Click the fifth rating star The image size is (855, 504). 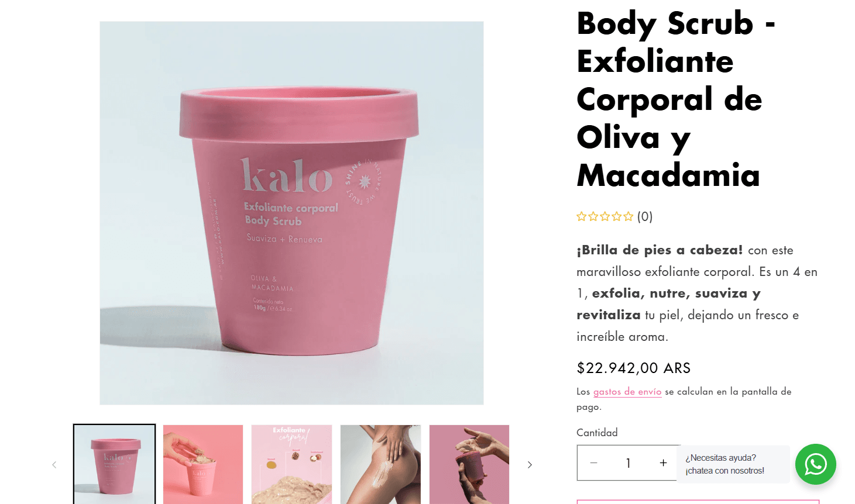click(x=629, y=216)
